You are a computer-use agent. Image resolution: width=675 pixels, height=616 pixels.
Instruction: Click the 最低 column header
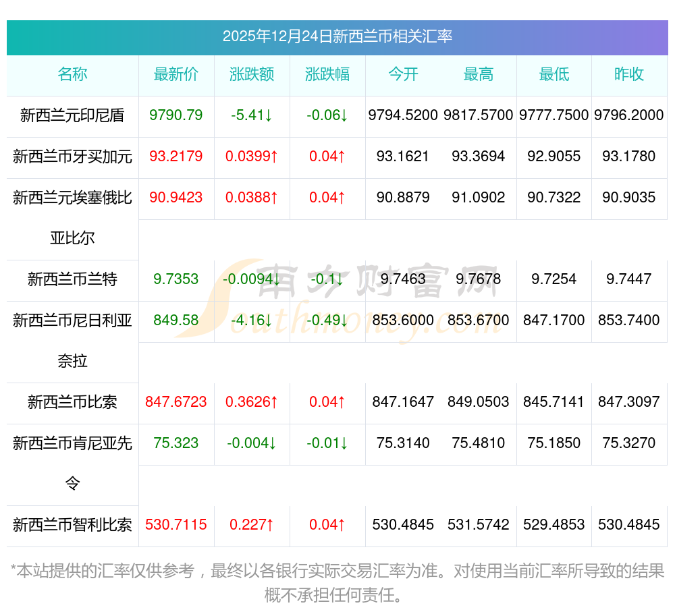[x=554, y=74]
